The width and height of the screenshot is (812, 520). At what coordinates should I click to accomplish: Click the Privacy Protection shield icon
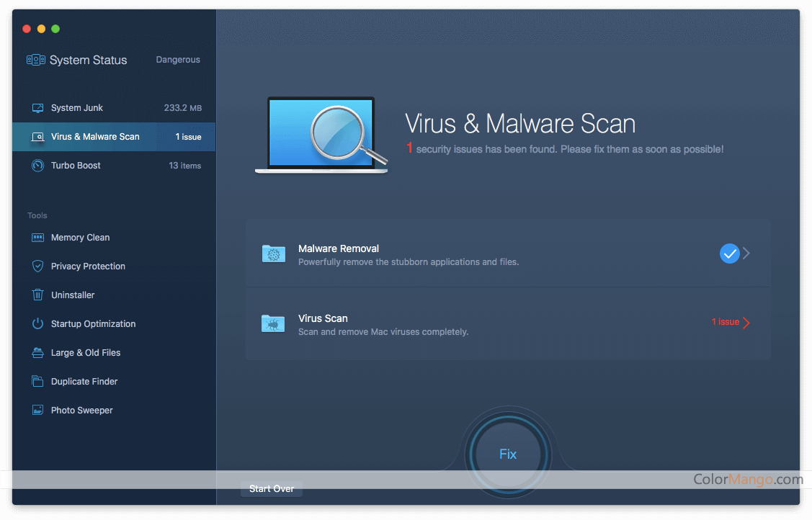pyautogui.click(x=37, y=266)
